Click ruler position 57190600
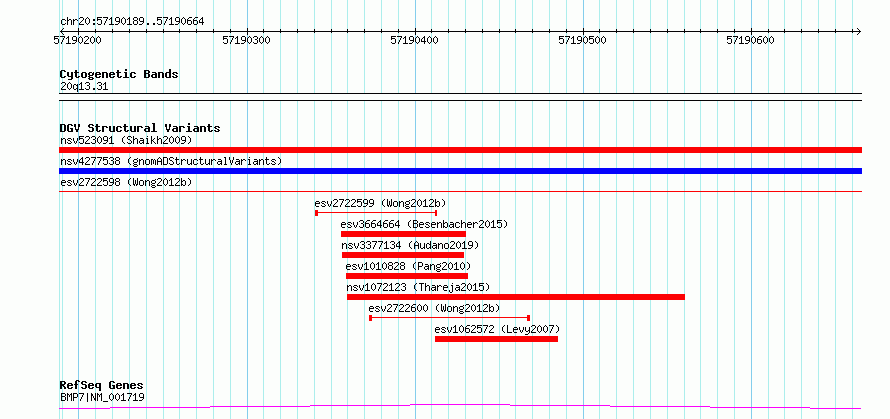890x419 pixels. pyautogui.click(x=751, y=40)
